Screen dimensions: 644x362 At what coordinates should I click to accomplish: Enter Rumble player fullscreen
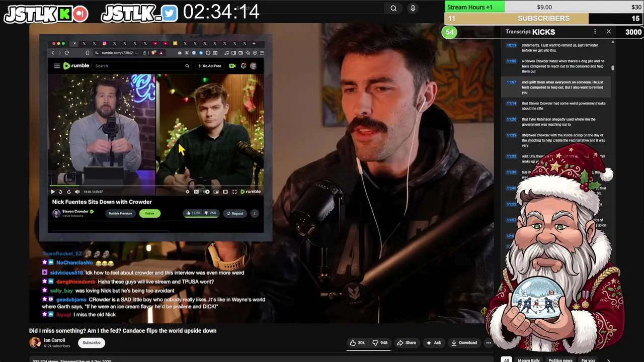click(234, 192)
